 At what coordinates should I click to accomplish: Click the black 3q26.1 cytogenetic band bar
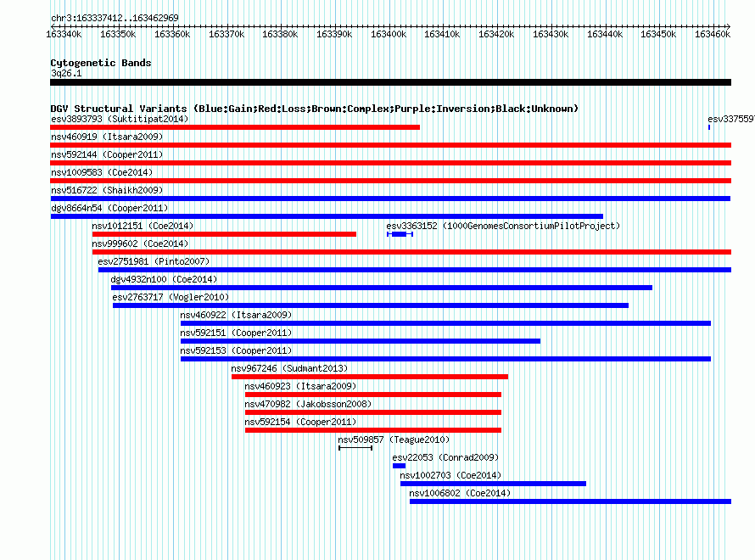(390, 82)
